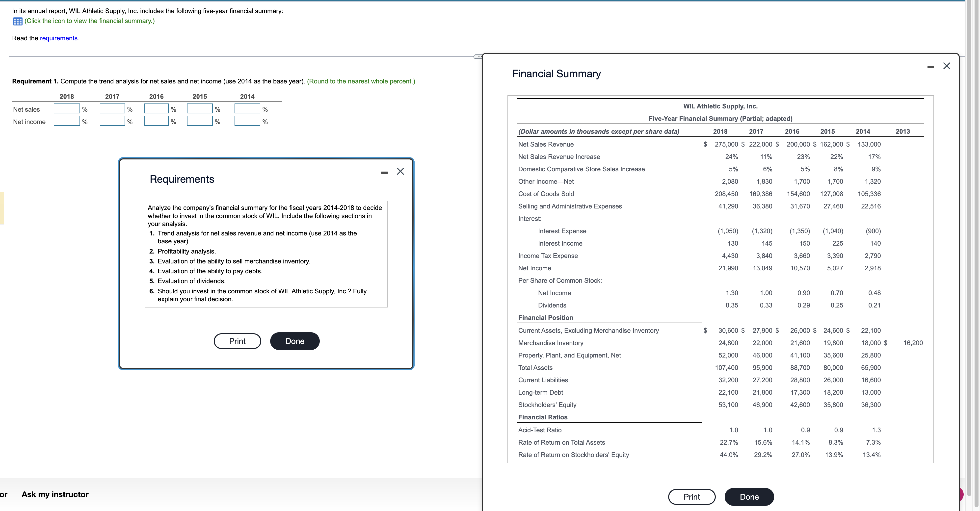This screenshot has width=980, height=511.
Task: Print the Financial Summary
Action: [x=692, y=497]
